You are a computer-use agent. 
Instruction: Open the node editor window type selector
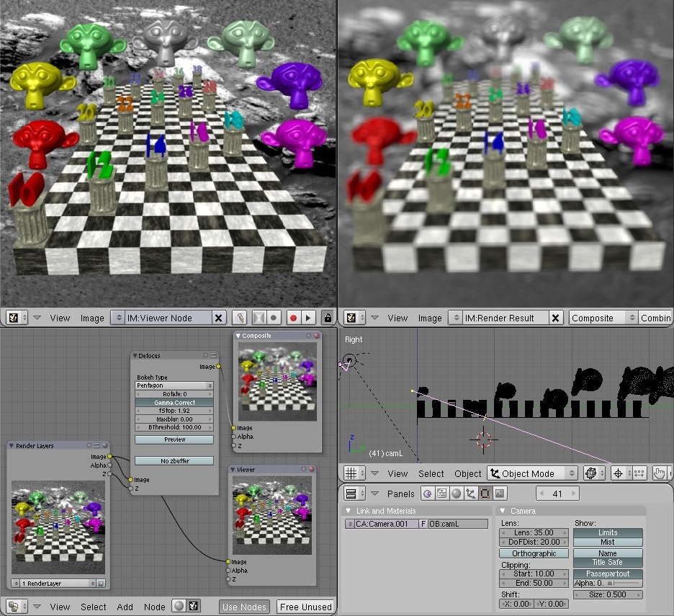coord(17,607)
